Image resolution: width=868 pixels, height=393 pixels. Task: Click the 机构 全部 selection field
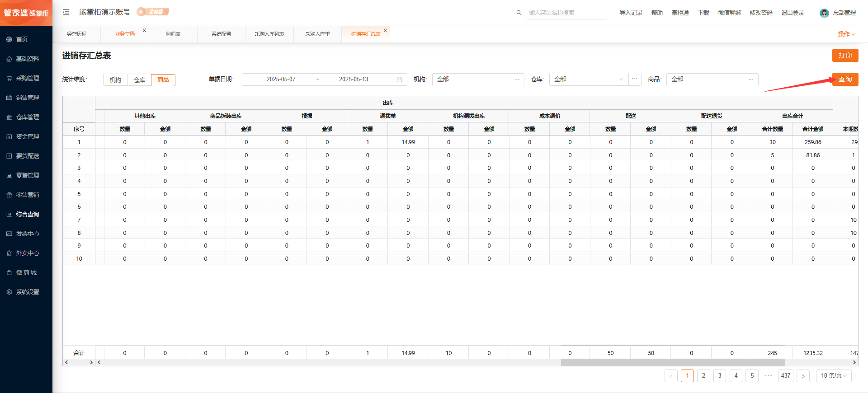click(478, 80)
